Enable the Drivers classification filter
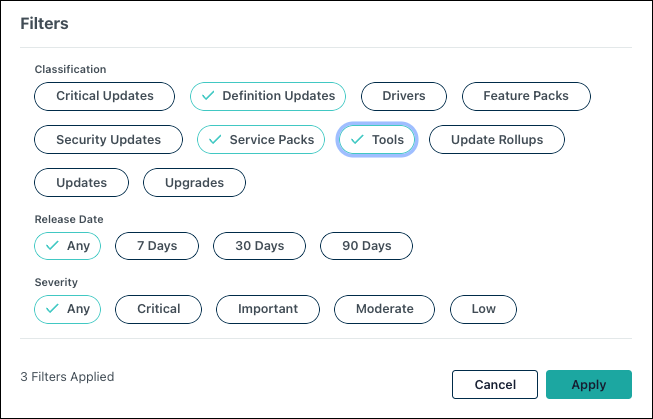This screenshot has width=653, height=419. [x=404, y=96]
